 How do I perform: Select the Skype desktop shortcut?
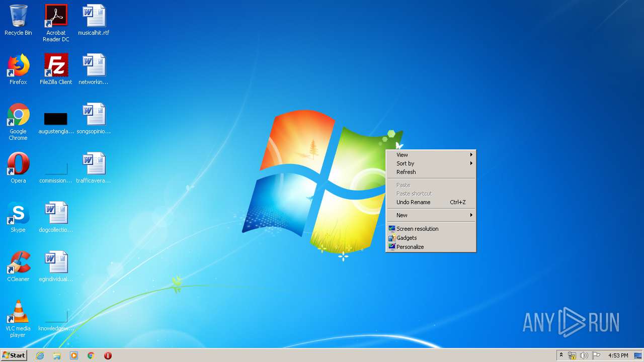click(x=18, y=217)
